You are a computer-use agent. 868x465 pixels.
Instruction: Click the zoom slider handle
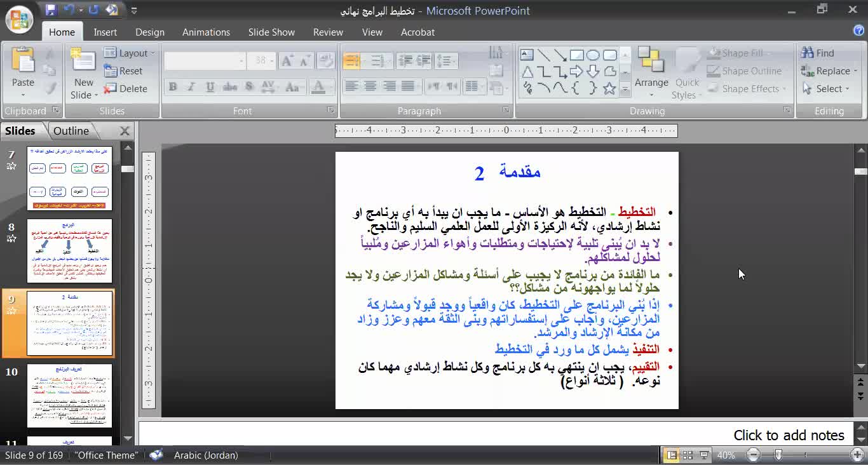point(778,455)
